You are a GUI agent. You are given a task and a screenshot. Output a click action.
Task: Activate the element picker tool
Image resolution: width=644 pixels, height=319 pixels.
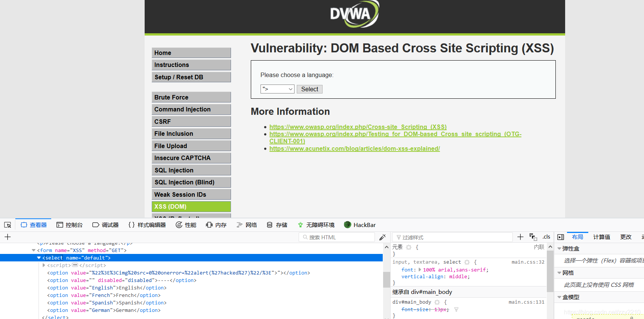pos(7,225)
